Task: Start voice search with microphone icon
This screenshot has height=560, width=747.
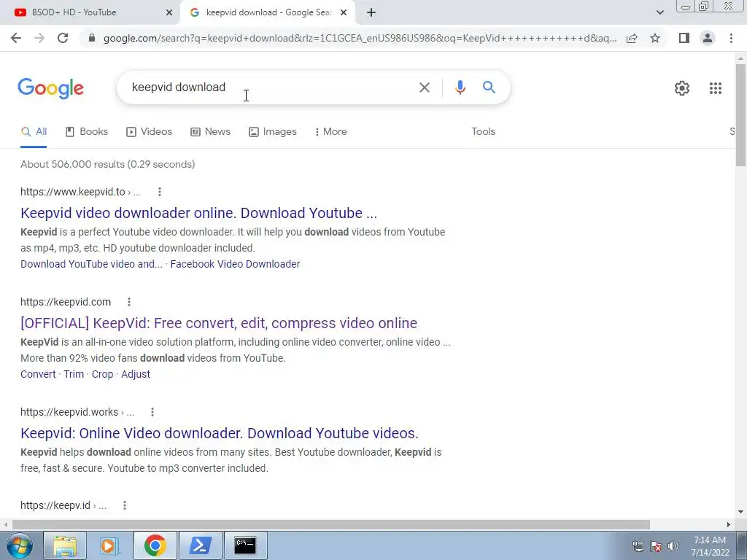Action: tap(460, 87)
